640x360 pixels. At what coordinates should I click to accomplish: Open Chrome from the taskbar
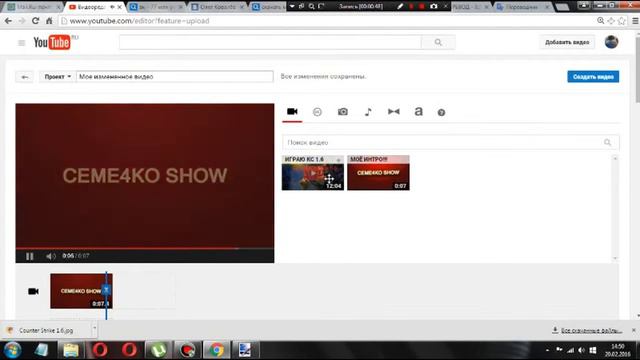pos(217,350)
